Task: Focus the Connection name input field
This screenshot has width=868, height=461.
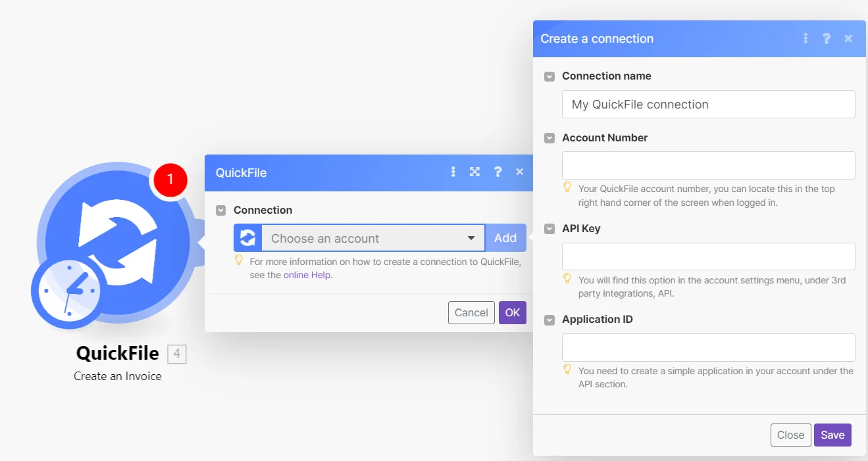Action: click(708, 104)
